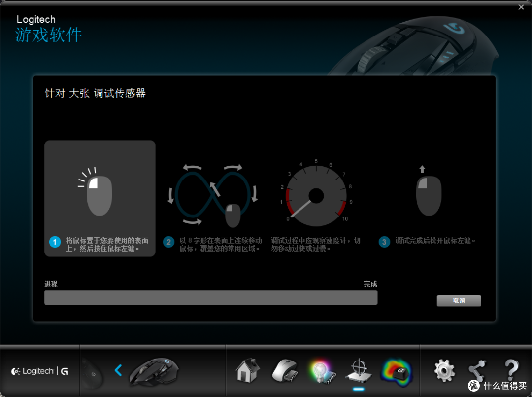Click the 完成 label above progress bar
Image resolution: width=532 pixels, height=397 pixels.
click(370, 284)
